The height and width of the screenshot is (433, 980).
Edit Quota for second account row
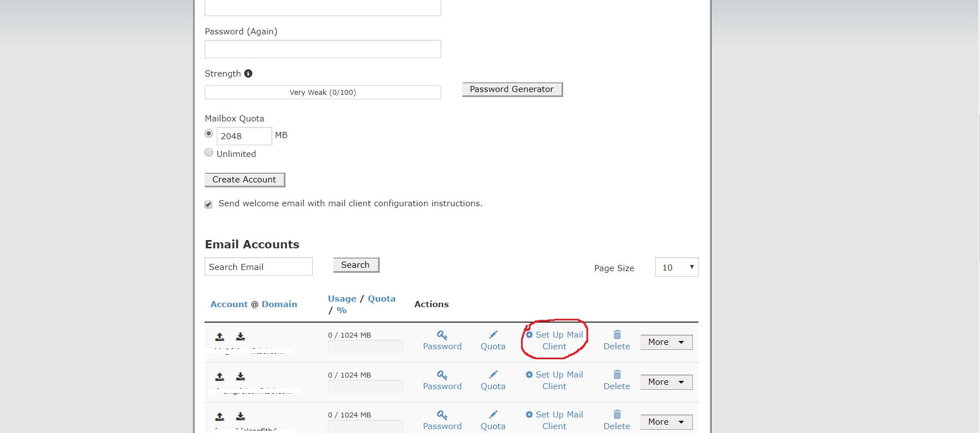coord(493,380)
